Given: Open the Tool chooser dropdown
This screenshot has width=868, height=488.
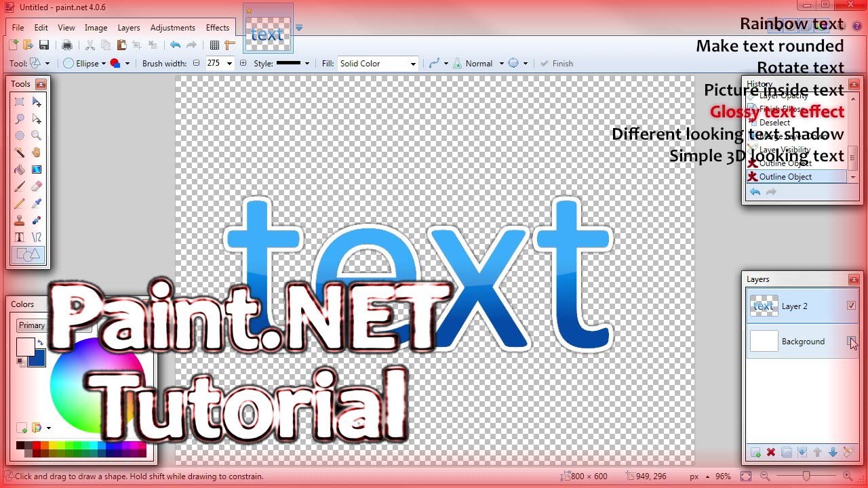Looking at the screenshot, I should coord(40,64).
